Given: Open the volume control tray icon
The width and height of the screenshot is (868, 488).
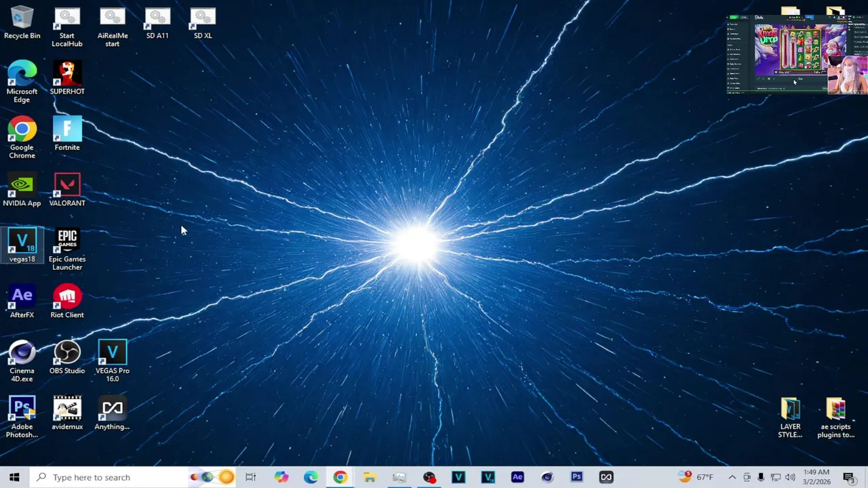Looking at the screenshot, I should (x=790, y=477).
